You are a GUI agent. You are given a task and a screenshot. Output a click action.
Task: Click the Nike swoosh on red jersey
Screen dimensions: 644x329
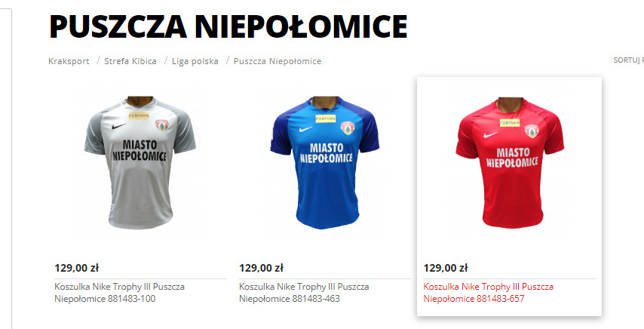click(490, 134)
